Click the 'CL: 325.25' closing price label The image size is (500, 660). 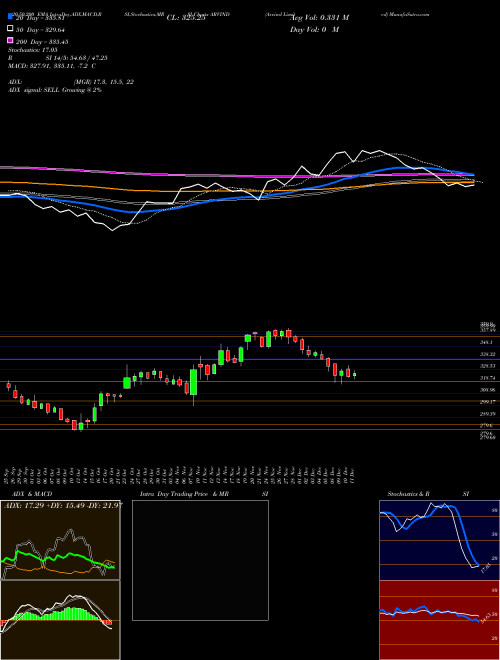click(186, 18)
